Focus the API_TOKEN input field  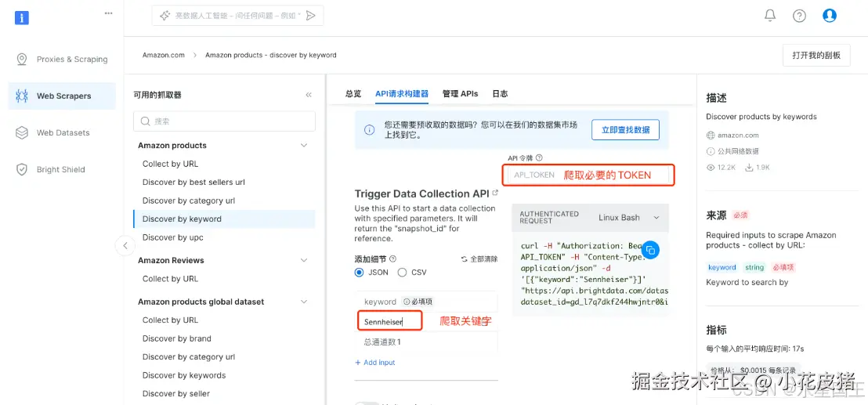coord(588,175)
